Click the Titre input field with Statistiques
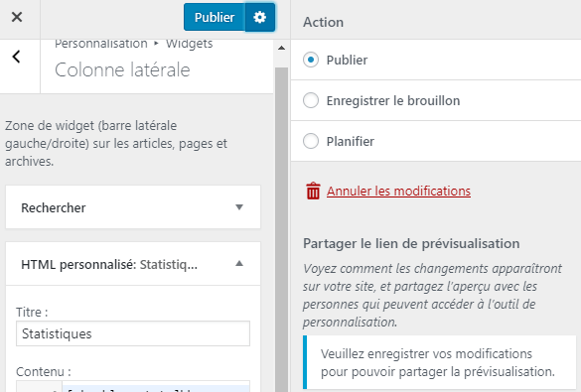The width and height of the screenshot is (581, 392). click(133, 333)
